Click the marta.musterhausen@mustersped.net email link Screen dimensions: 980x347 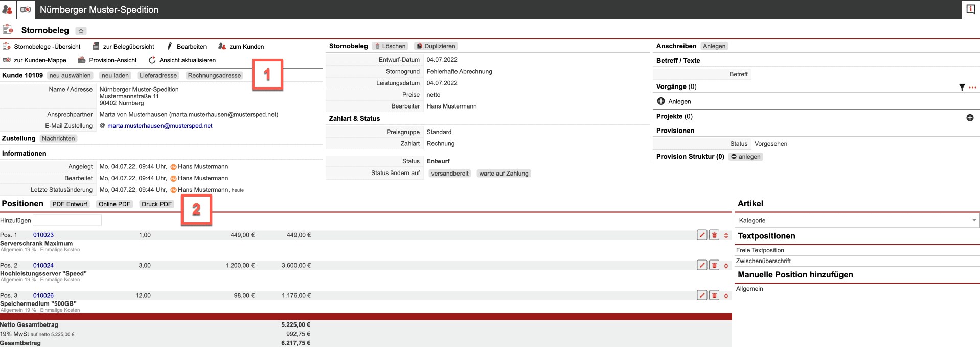click(x=159, y=126)
